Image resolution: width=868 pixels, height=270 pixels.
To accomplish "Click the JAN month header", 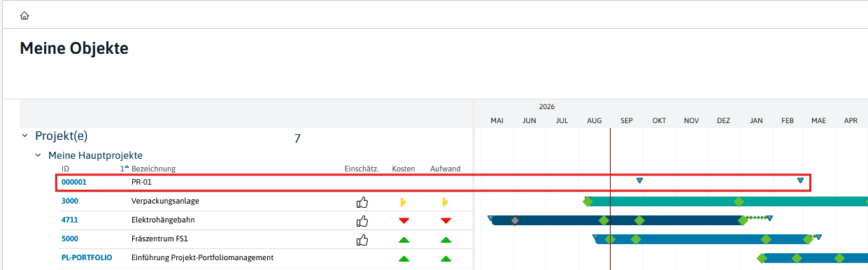I will (756, 121).
